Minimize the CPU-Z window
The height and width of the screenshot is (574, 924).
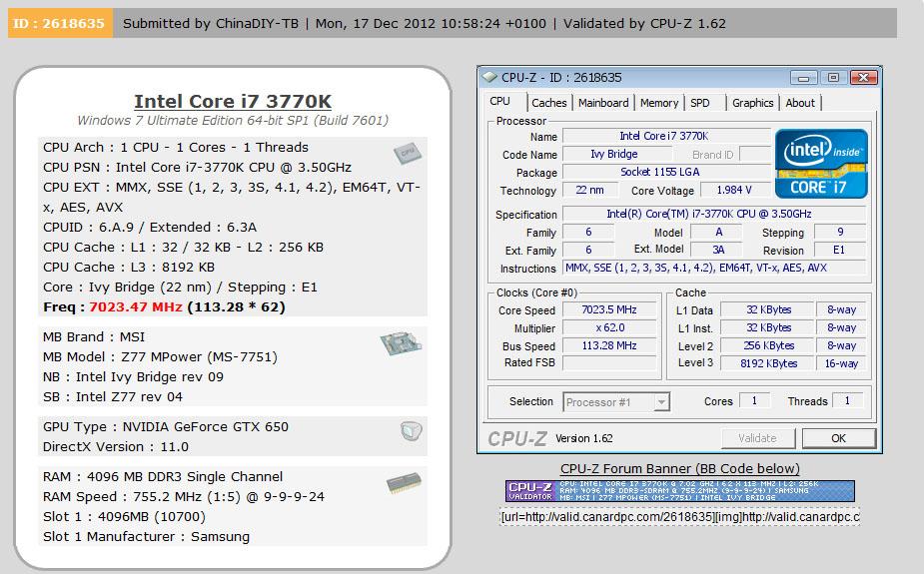coord(803,78)
